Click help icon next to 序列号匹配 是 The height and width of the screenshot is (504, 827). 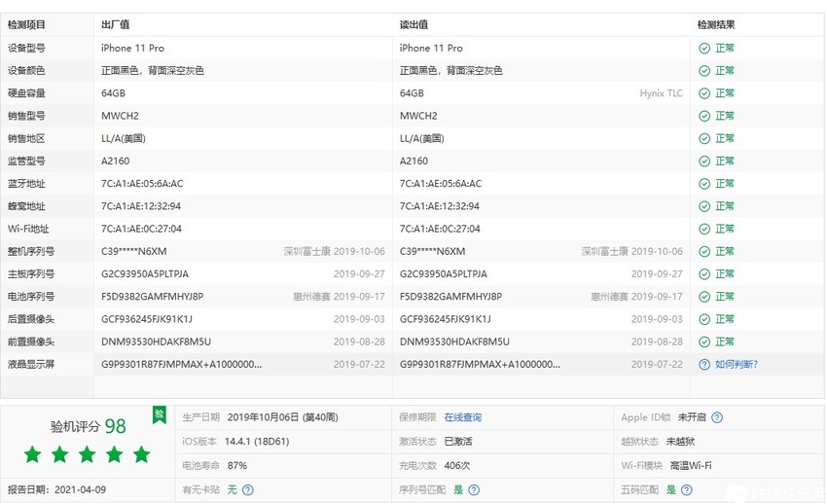click(x=474, y=489)
